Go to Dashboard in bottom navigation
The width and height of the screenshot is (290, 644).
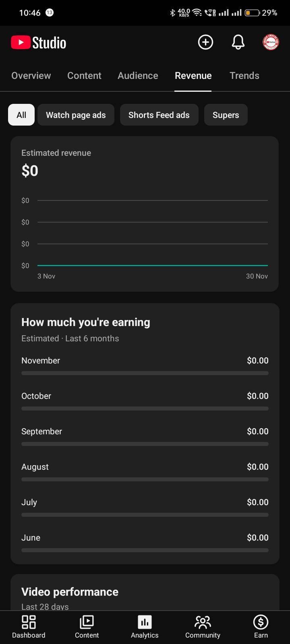pos(29,627)
